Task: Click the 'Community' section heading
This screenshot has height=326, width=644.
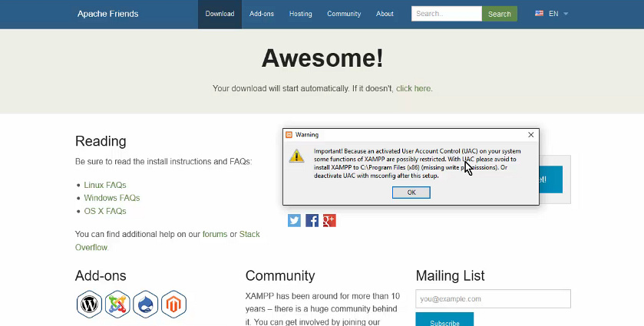Action: (x=280, y=276)
